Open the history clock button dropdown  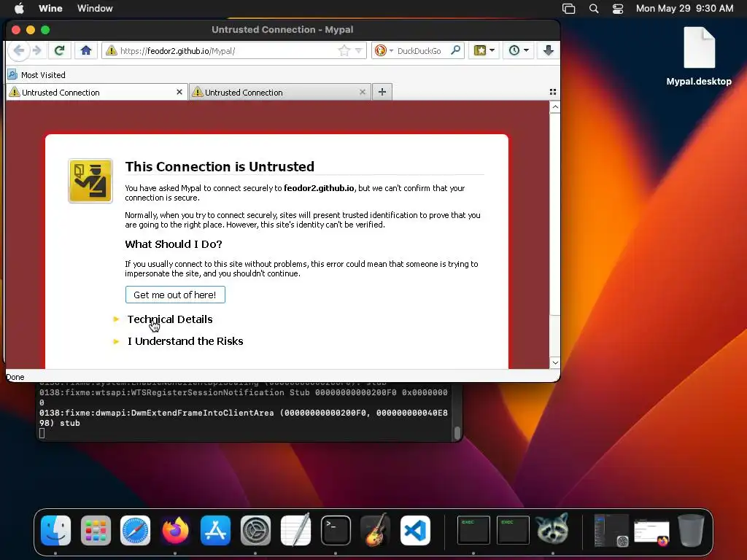519,50
